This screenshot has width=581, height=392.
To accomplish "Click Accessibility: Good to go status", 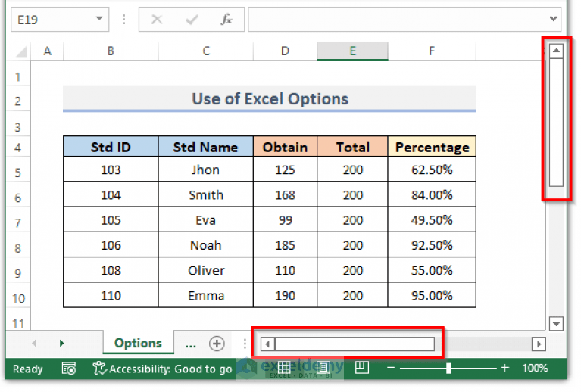I will (x=163, y=370).
